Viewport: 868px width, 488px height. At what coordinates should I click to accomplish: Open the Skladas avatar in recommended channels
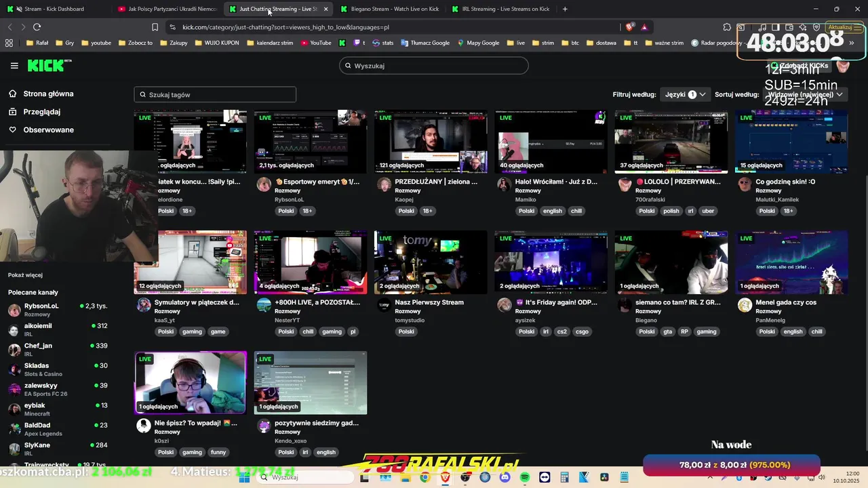coord(14,369)
